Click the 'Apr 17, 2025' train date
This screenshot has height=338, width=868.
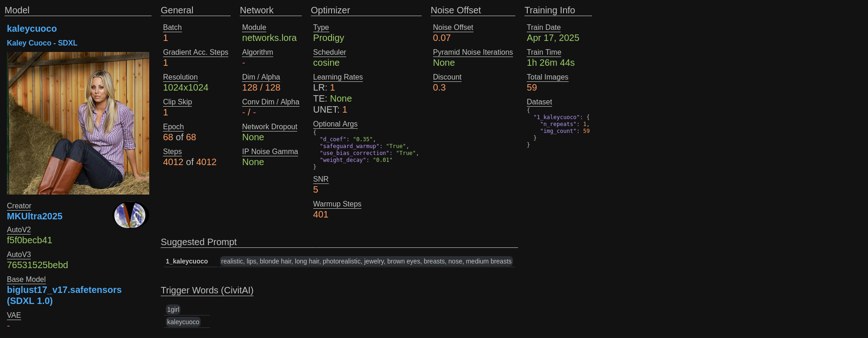coord(553,38)
